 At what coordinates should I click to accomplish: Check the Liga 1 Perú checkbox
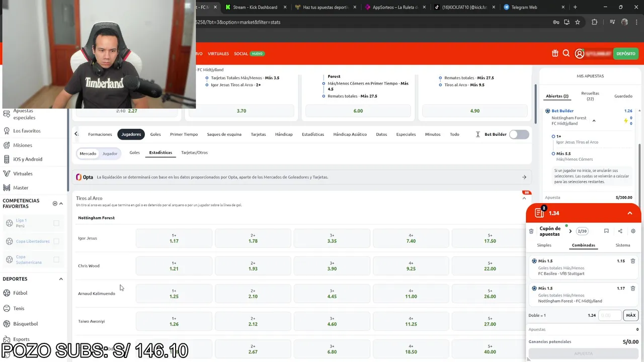pos(56,223)
